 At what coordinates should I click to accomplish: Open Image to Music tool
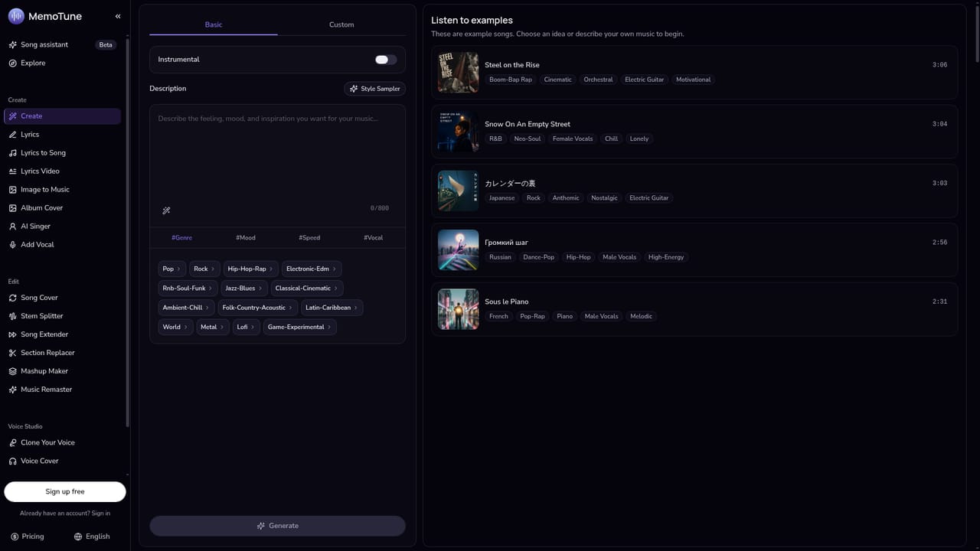(x=62, y=190)
